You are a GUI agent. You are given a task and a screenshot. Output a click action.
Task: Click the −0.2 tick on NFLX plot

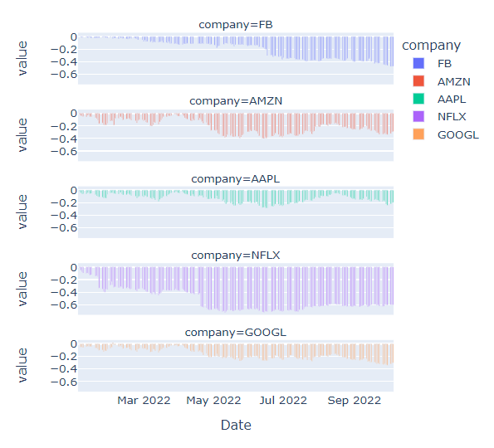(x=64, y=280)
